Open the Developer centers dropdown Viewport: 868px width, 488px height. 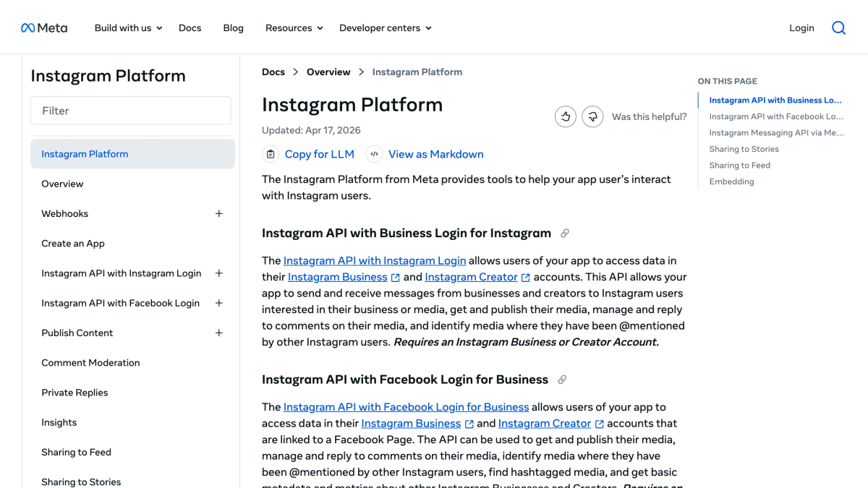click(x=386, y=28)
